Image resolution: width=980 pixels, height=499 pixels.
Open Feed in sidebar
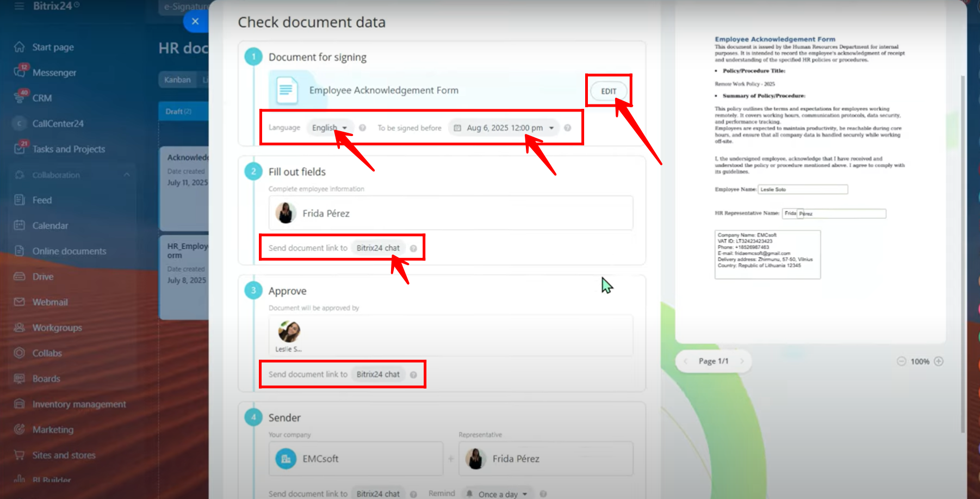pyautogui.click(x=42, y=200)
